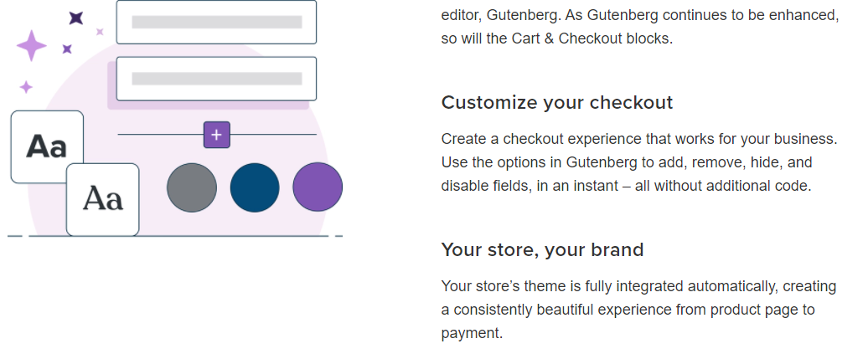Select the gray color circle

tap(192, 187)
